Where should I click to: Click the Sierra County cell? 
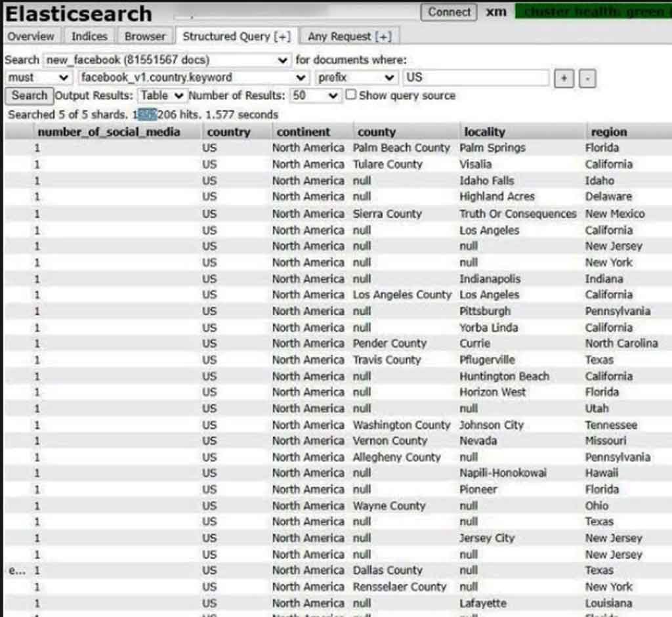tap(387, 213)
